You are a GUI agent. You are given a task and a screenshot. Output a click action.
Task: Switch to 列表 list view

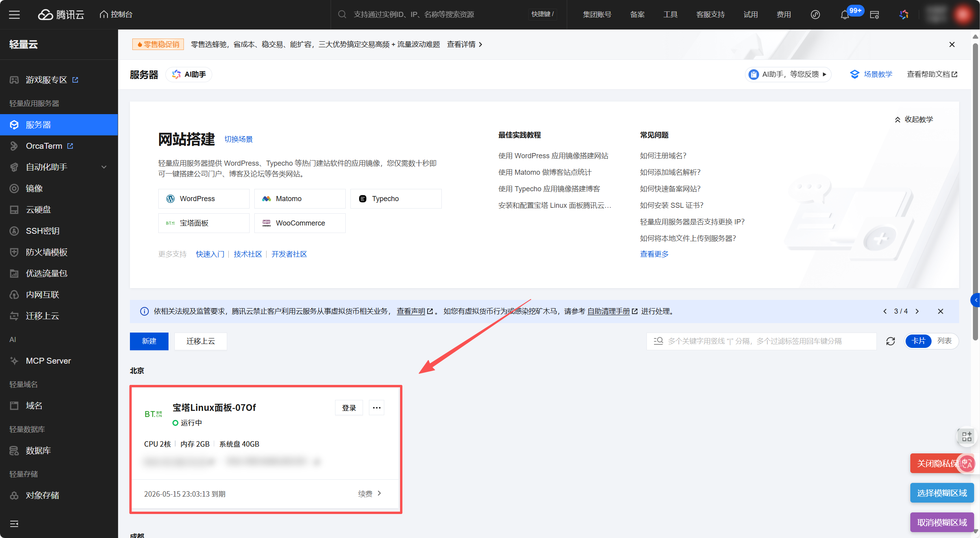point(944,341)
